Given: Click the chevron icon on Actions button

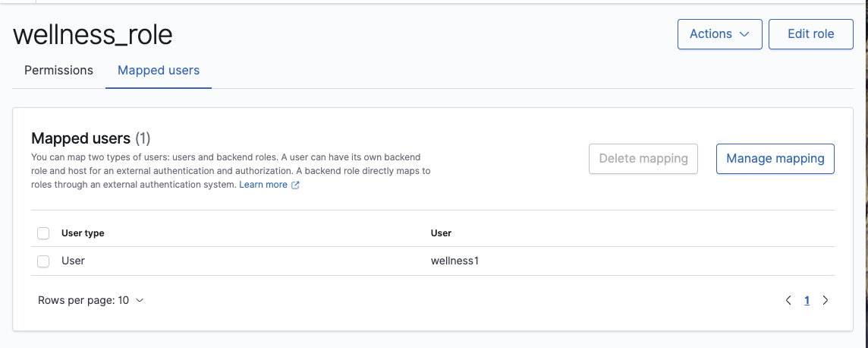Looking at the screenshot, I should [x=744, y=34].
